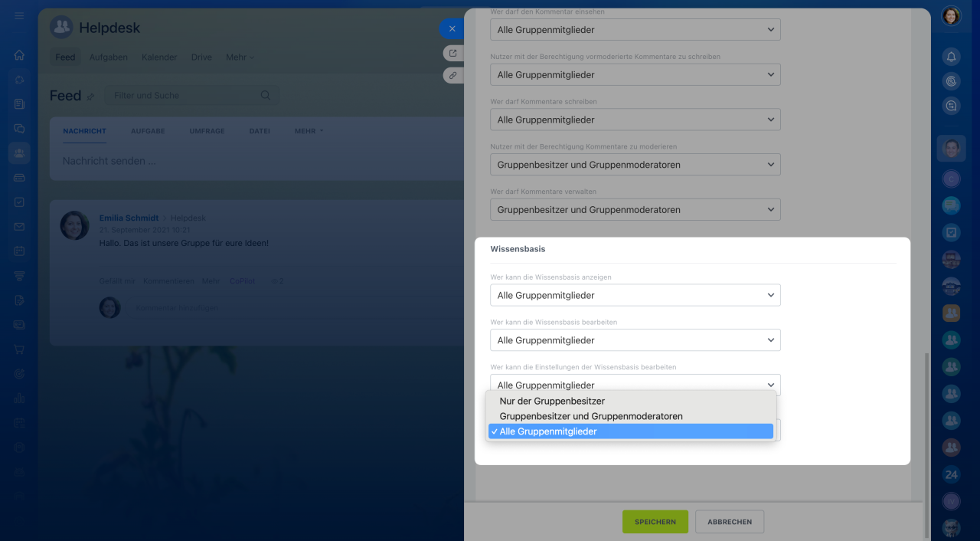Open 'Kommentare zu moderieren' dropdown
980x541 pixels.
635,165
